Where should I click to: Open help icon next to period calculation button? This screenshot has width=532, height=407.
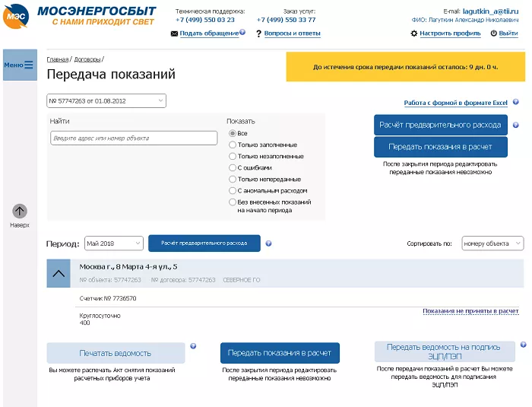pos(268,243)
